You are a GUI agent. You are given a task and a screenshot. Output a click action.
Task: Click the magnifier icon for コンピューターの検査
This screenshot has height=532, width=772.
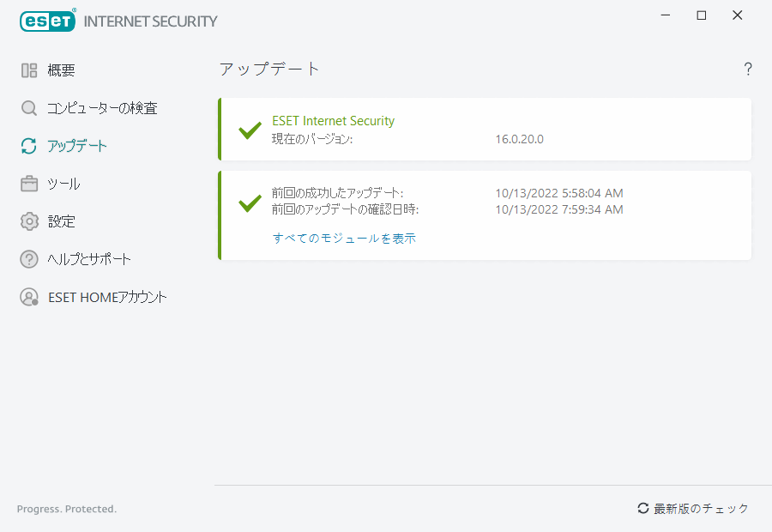29,108
